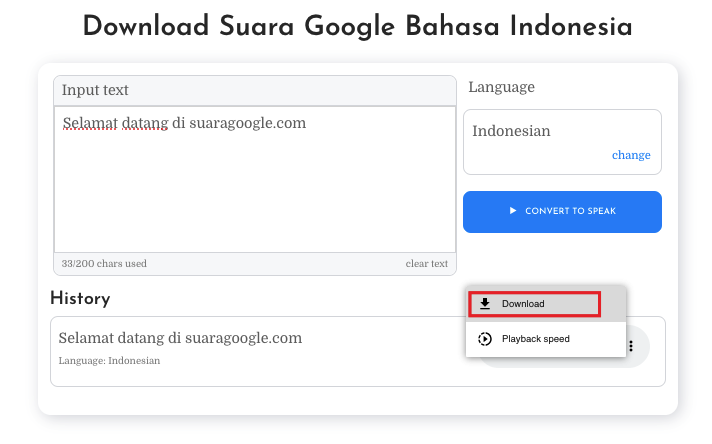Click the Download menu item
This screenshot has height=444, width=712.
click(545, 304)
